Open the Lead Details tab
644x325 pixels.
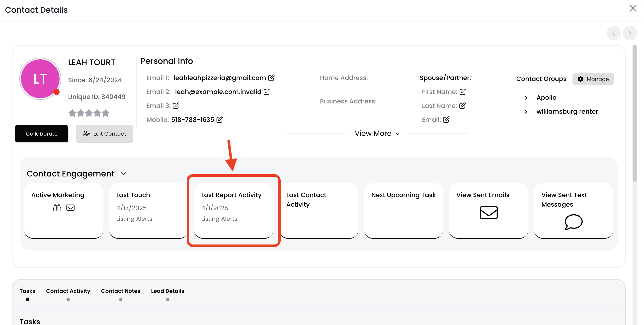[x=167, y=291]
